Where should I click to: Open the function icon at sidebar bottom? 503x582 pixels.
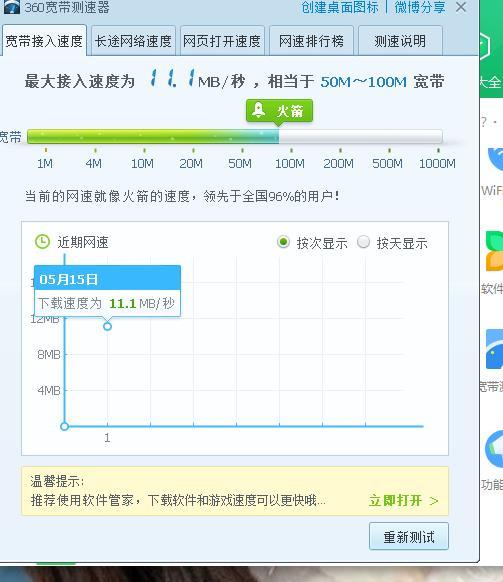coord(494,449)
